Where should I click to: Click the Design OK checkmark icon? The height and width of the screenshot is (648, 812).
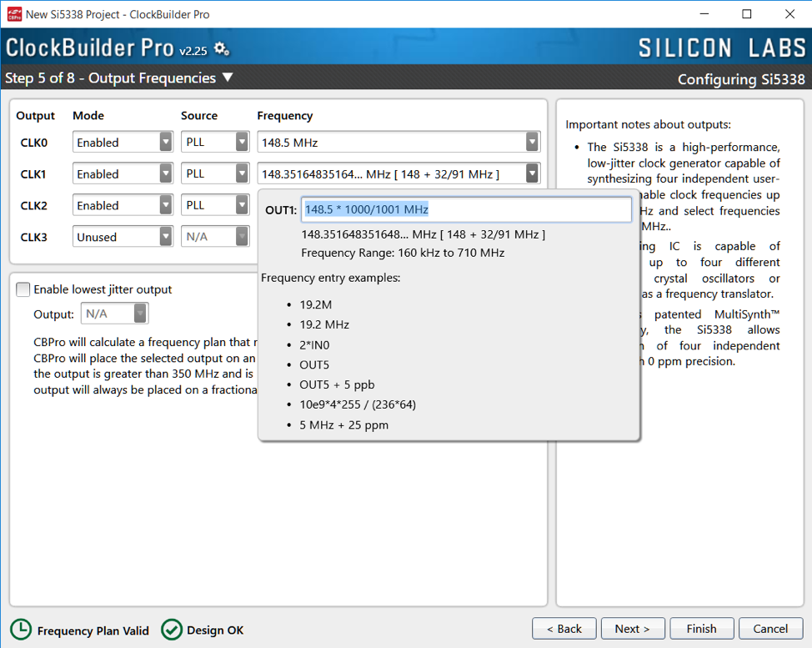point(172,630)
